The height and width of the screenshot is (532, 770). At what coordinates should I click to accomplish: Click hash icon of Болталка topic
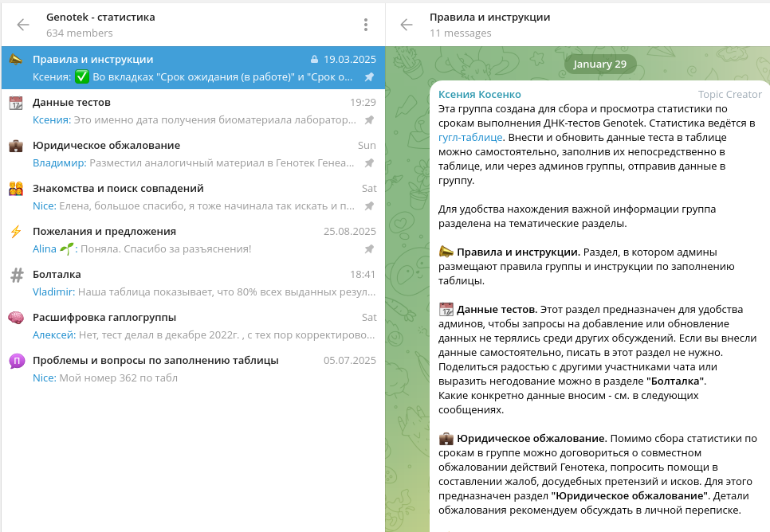(17, 275)
